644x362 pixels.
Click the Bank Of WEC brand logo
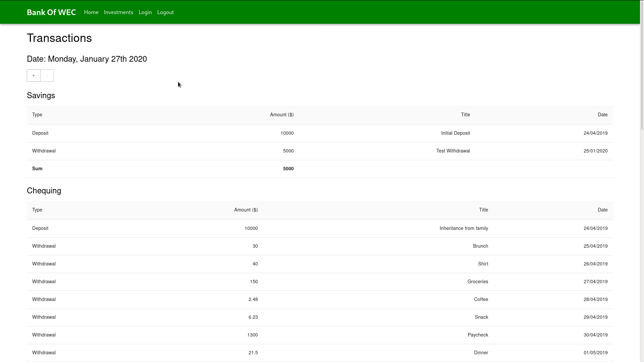click(x=51, y=12)
